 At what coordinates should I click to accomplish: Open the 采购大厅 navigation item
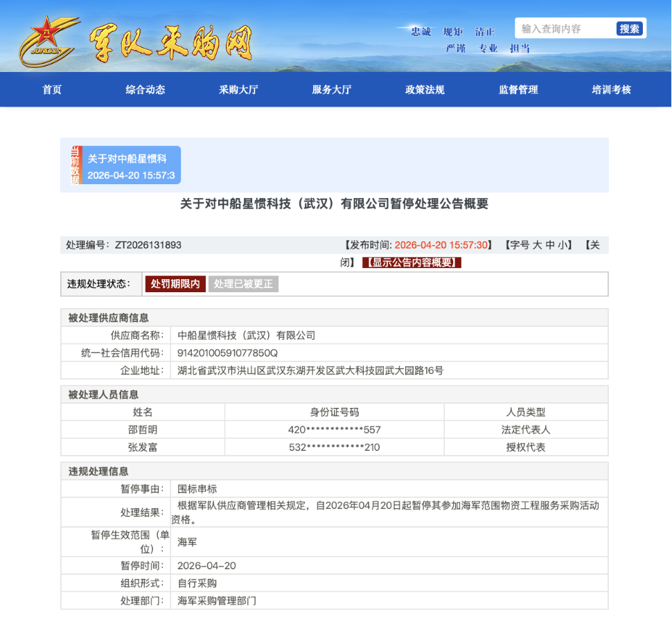(x=238, y=90)
